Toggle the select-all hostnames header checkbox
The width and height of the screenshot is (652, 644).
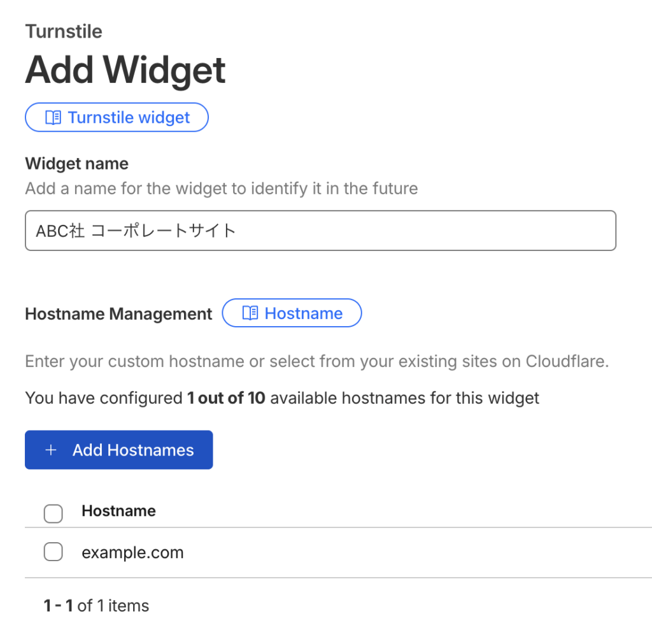click(x=53, y=513)
